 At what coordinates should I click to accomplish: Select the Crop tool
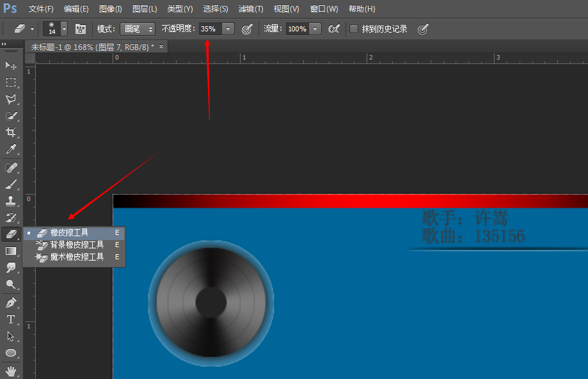pos(11,132)
